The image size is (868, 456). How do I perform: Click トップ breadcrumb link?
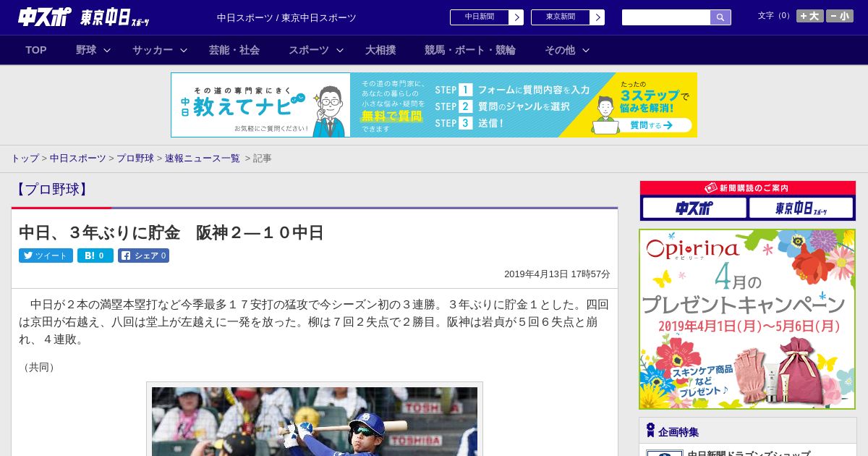25,158
